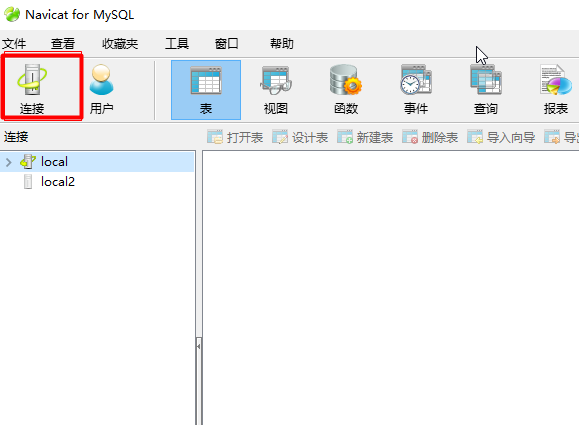
Task: Open the 查看 menu
Action: (63, 44)
